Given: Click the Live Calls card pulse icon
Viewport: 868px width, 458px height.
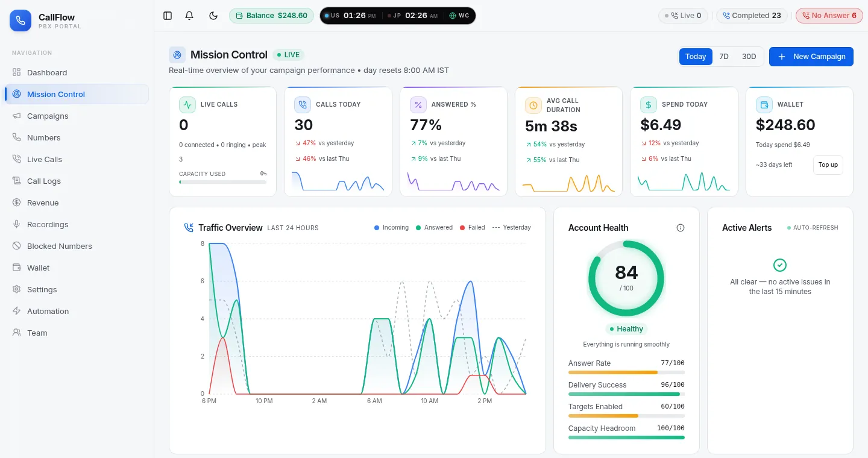Looking at the screenshot, I should point(187,105).
